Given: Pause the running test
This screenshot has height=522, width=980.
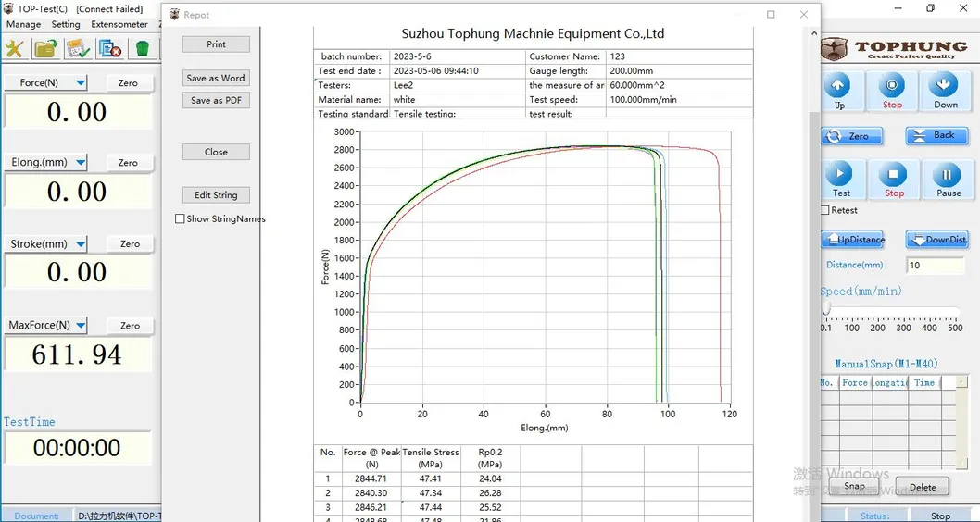Looking at the screenshot, I should tap(948, 180).
